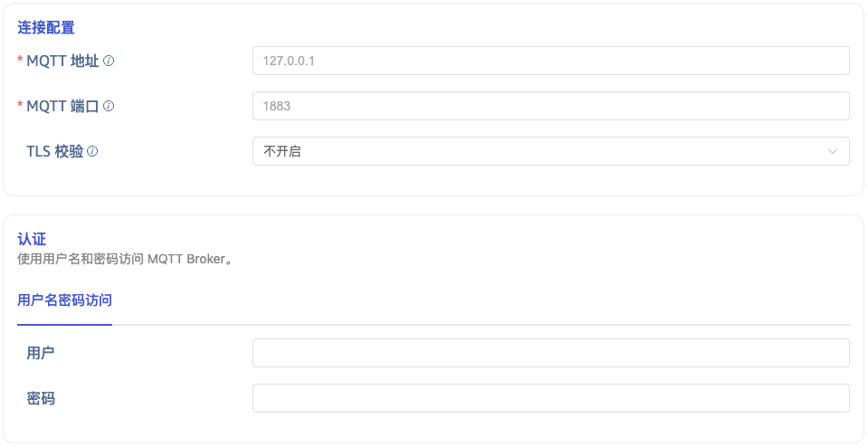Click the 密码 field label

pyautogui.click(x=41, y=398)
